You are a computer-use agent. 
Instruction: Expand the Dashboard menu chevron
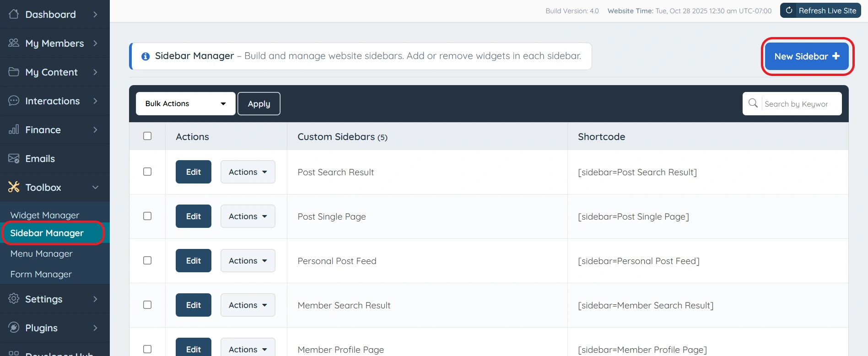95,14
